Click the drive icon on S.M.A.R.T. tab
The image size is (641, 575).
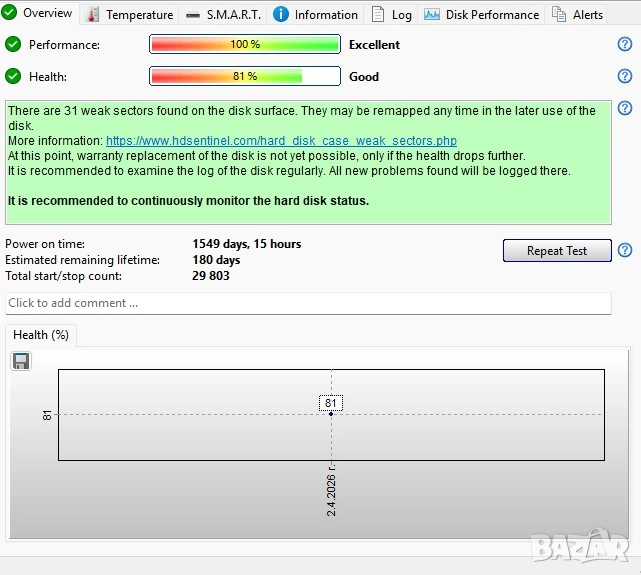pyautogui.click(x=193, y=16)
